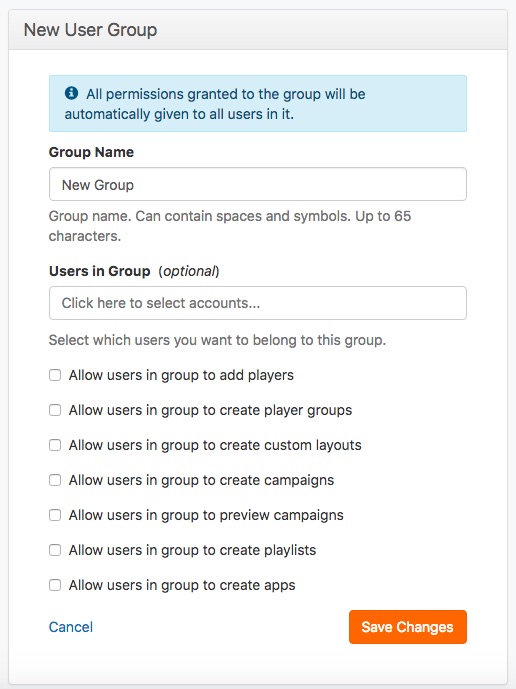
Task: Click the 'New User Group' panel header
Action: [258, 30]
